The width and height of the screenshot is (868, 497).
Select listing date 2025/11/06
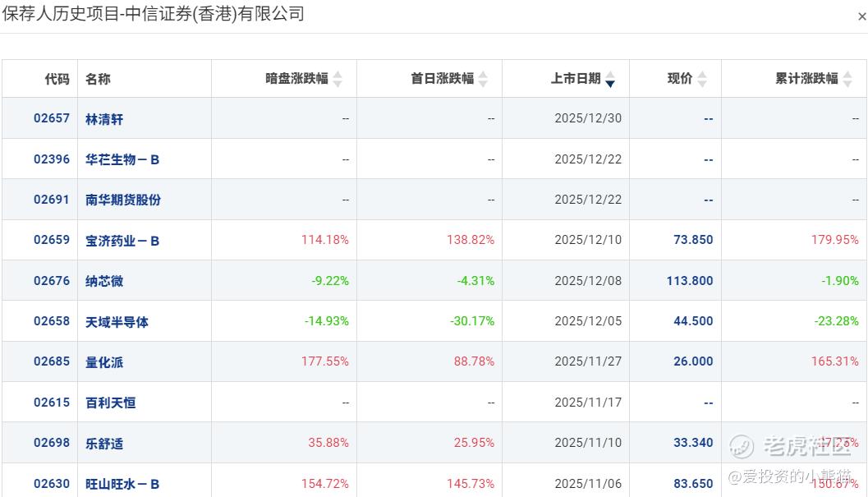click(588, 483)
